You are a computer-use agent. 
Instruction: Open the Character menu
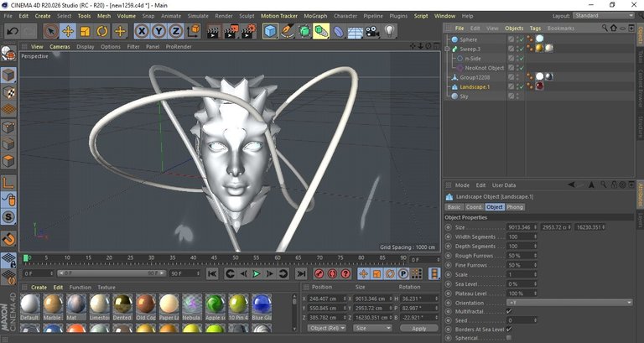(x=345, y=16)
